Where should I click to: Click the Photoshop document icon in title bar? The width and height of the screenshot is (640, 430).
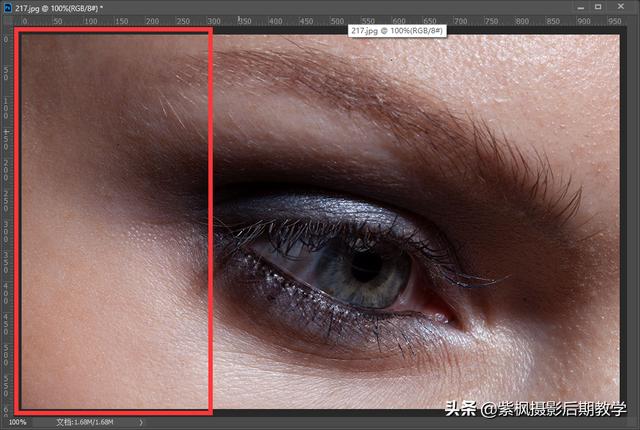coord(7,7)
